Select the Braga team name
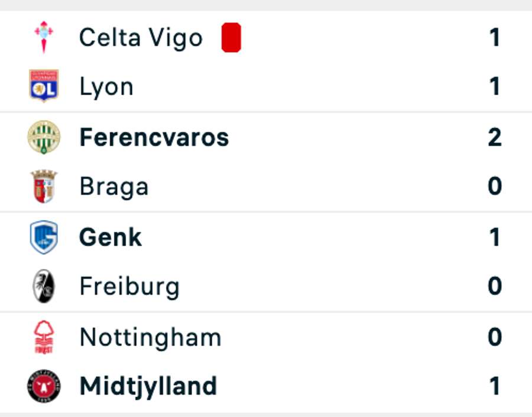Viewport: 532px width, 417px height. click(x=114, y=187)
